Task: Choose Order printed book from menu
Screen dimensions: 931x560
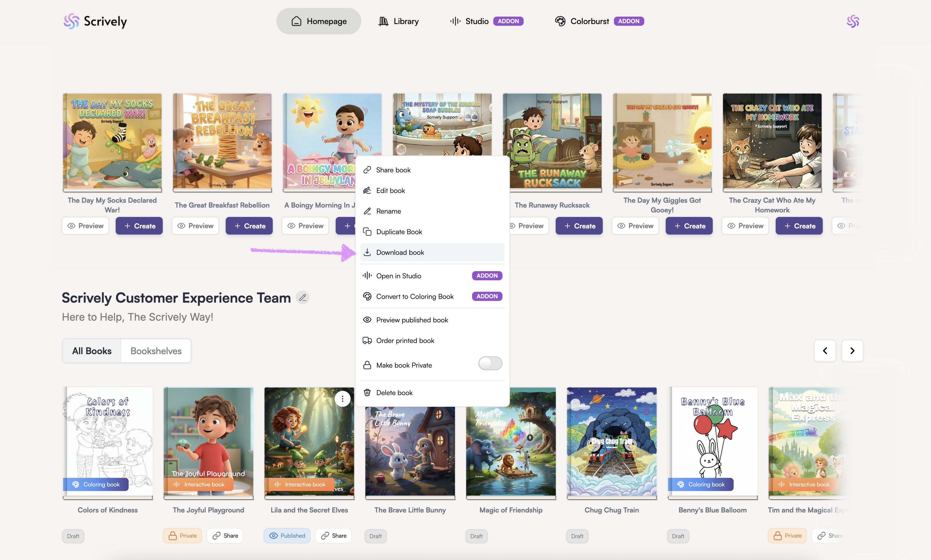Action: coord(405,340)
